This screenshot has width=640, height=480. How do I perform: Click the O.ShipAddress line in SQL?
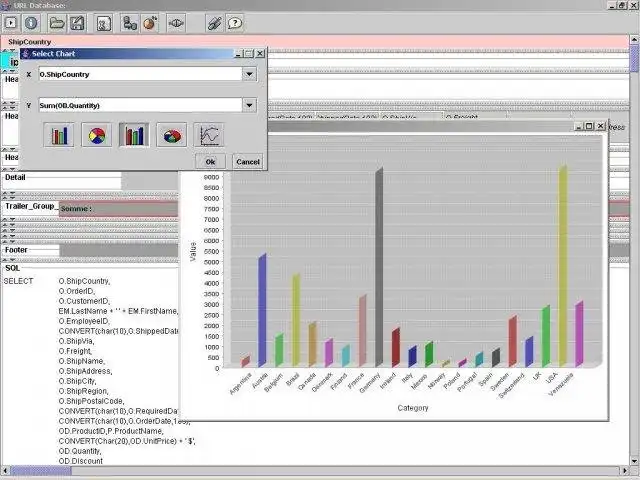[85, 371]
